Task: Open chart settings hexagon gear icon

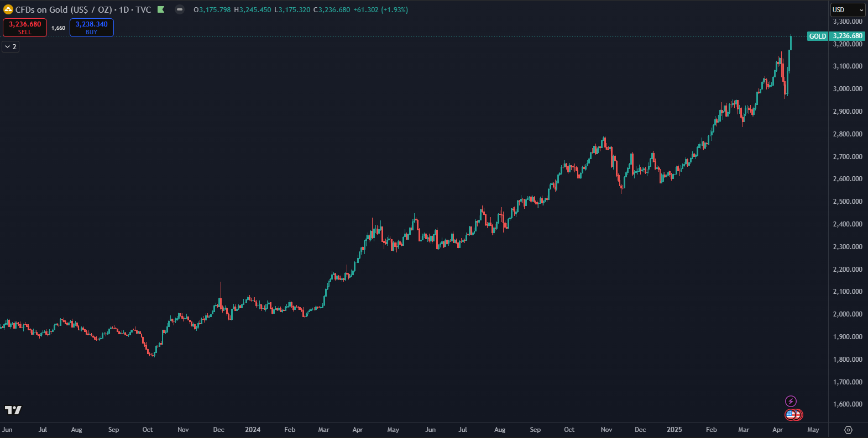Action: 848,430
